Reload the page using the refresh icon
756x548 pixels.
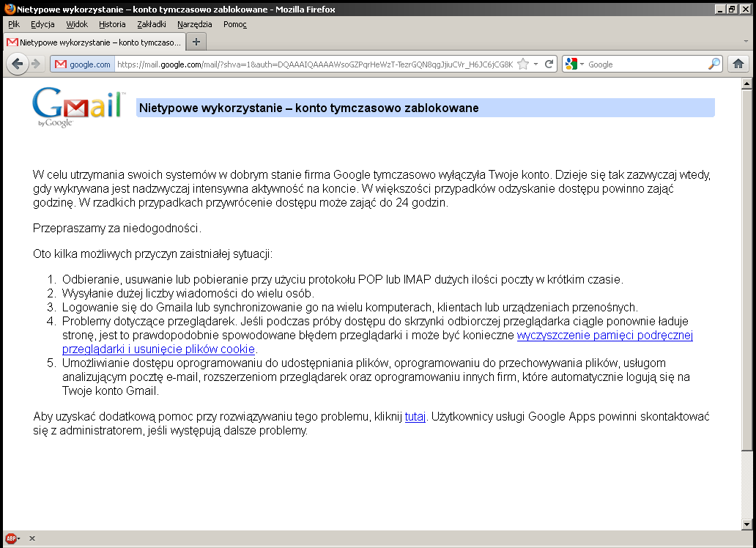pyautogui.click(x=549, y=64)
